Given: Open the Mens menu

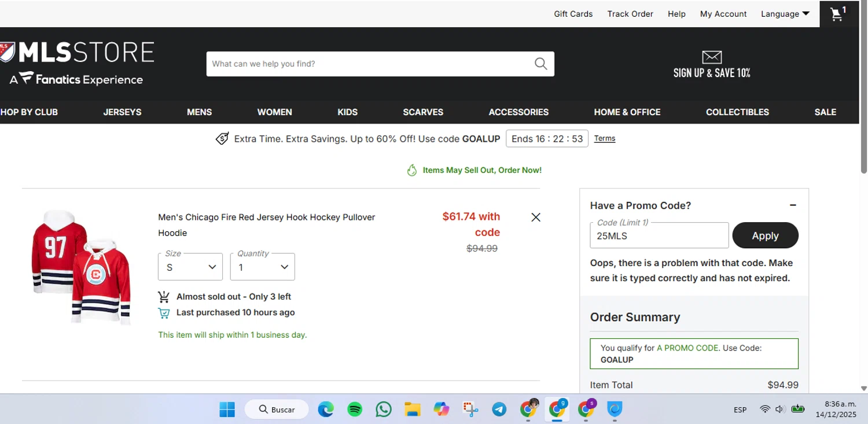Looking at the screenshot, I should coord(200,112).
